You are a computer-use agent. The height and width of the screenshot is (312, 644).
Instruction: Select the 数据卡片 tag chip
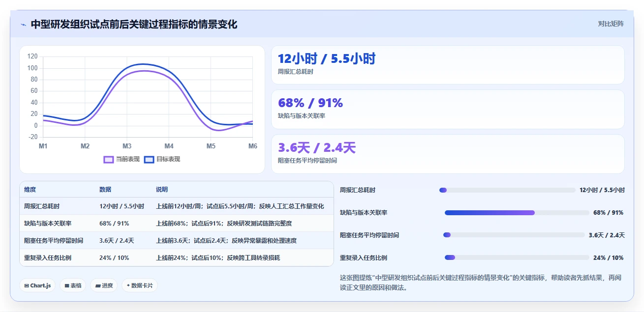click(x=140, y=285)
